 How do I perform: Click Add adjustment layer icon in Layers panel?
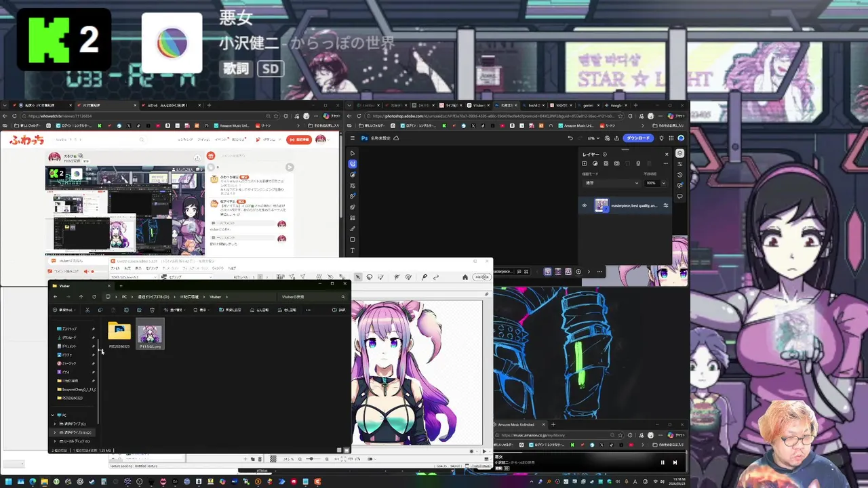click(x=595, y=163)
